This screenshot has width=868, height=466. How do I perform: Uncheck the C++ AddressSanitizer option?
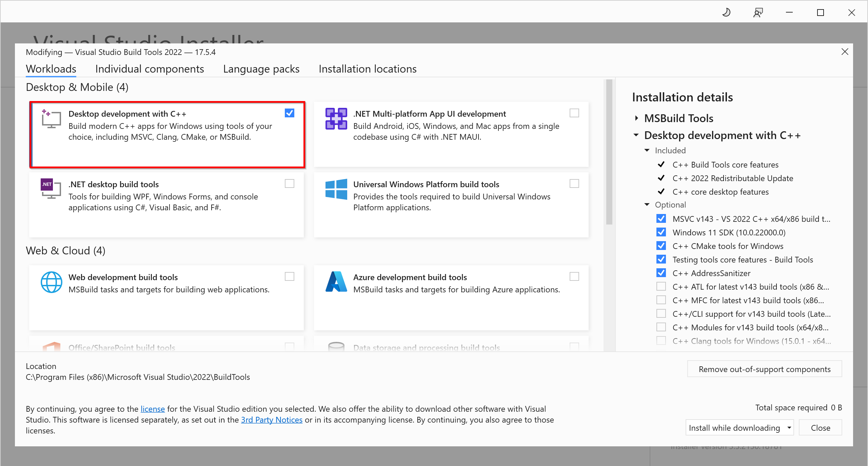[x=661, y=273]
